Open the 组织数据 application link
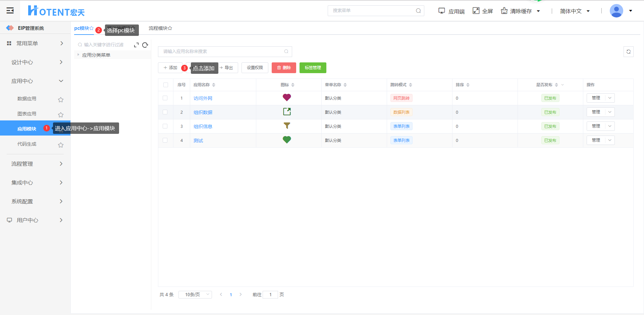The width and height of the screenshot is (644, 315). pos(203,112)
